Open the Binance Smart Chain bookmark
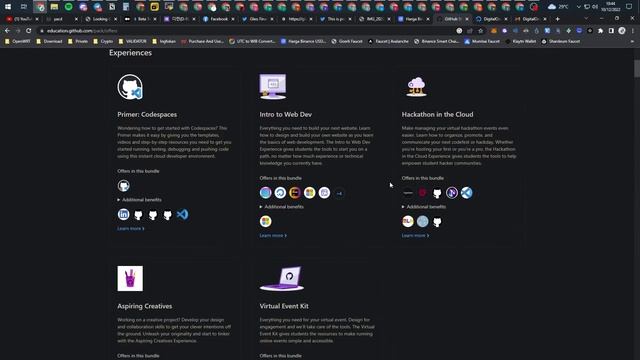640x360 pixels. [x=436, y=41]
